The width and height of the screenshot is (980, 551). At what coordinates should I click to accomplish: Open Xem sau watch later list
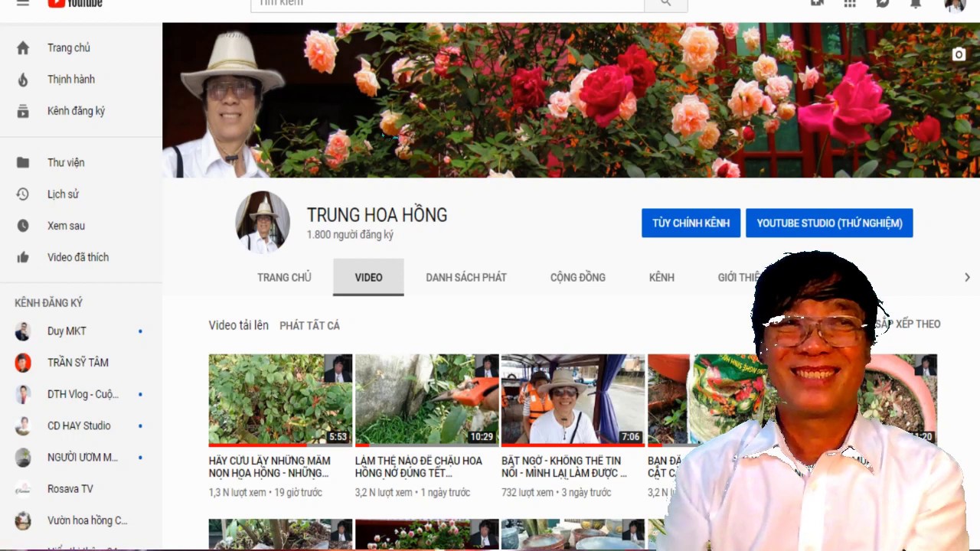81,226
